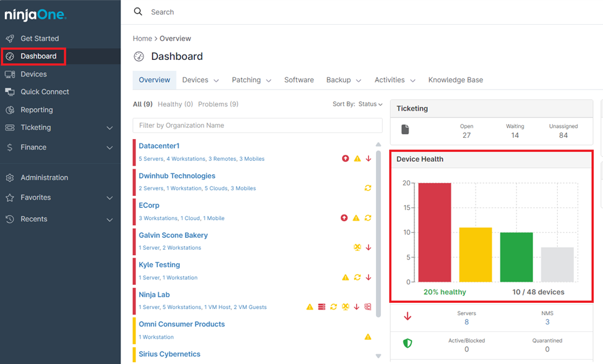The image size is (603, 364).
Task: Click the search magnifier icon
Action: click(x=138, y=11)
